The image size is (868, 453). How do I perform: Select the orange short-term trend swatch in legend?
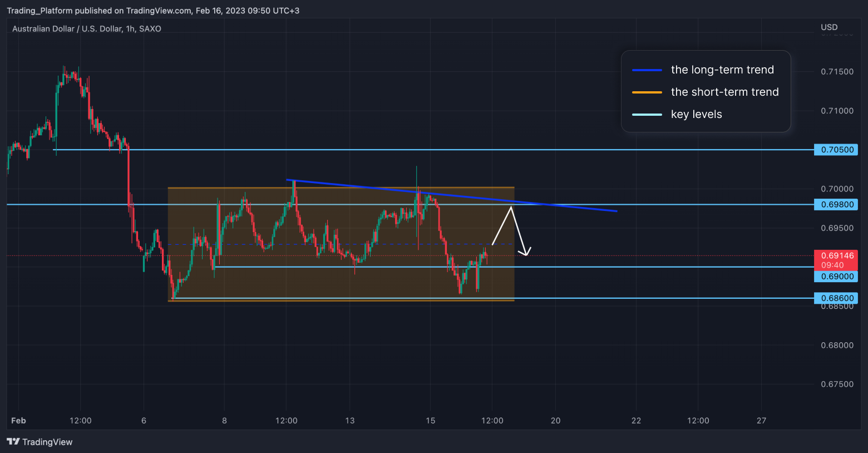tap(647, 92)
